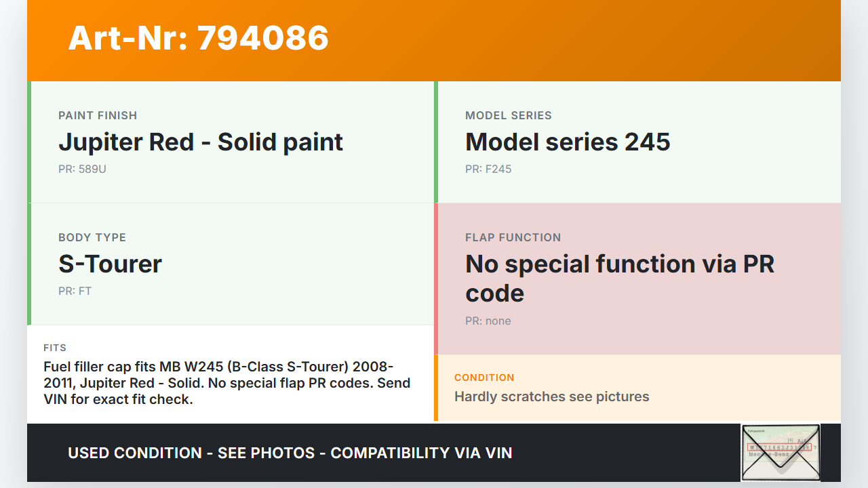868x488 pixels.
Task: Click the FLAP FUNCTION label
Action: click(x=513, y=238)
